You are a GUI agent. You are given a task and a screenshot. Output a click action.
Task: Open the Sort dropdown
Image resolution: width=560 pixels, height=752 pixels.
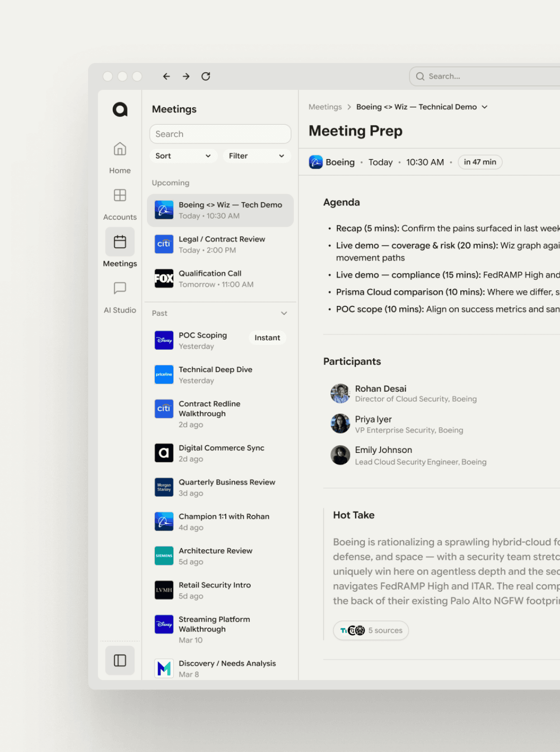183,156
